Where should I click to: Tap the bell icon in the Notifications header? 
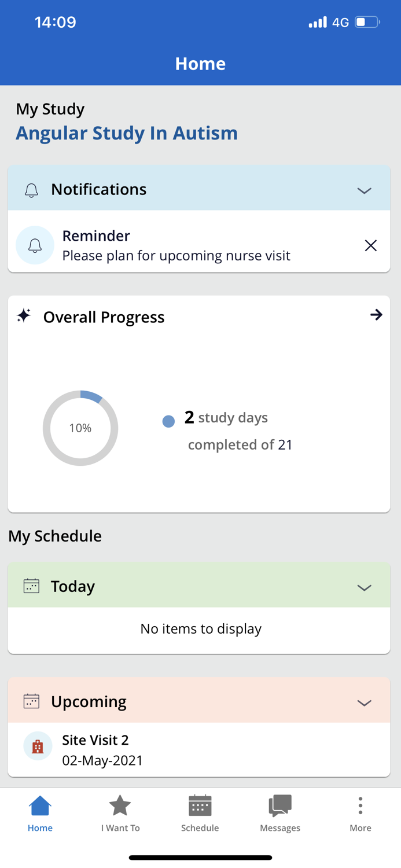pyautogui.click(x=31, y=190)
